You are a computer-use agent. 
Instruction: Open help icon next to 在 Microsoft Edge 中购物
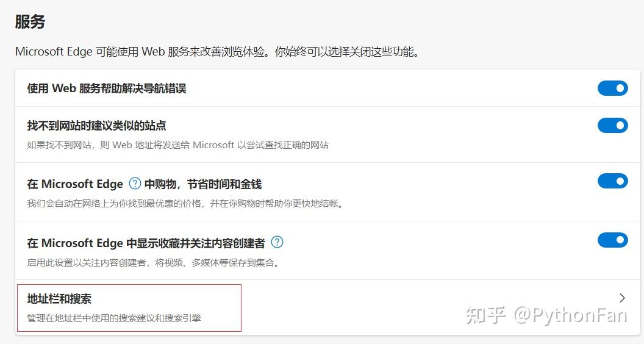[135, 184]
